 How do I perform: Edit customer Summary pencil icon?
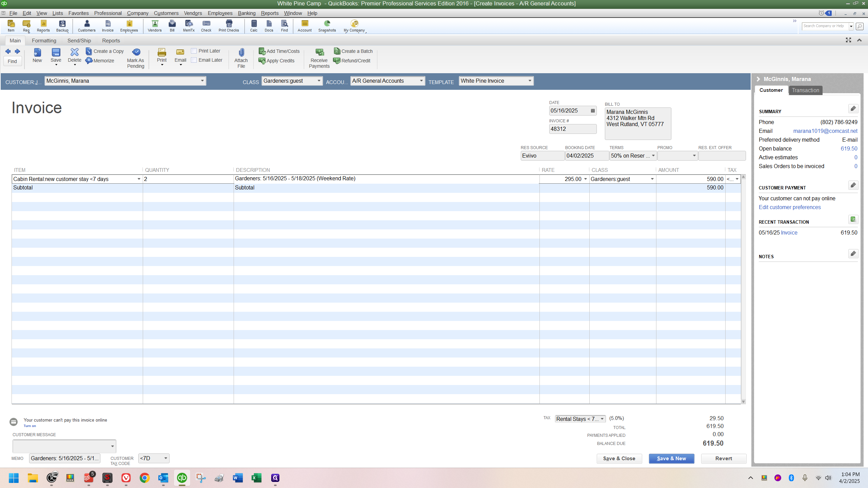tap(853, 108)
